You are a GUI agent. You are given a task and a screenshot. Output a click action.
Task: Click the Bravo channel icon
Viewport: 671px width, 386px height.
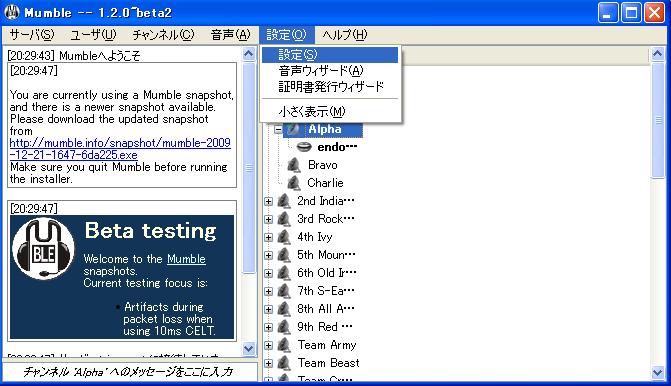[294, 165]
